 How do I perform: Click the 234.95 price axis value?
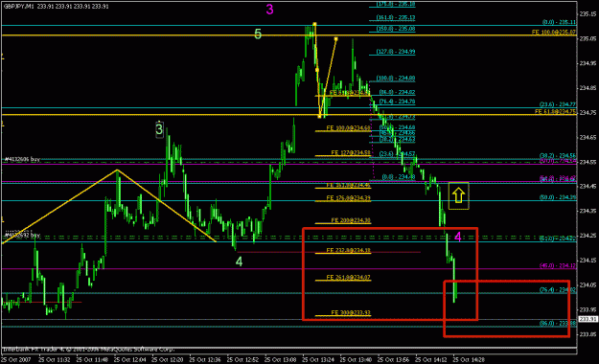(587, 63)
